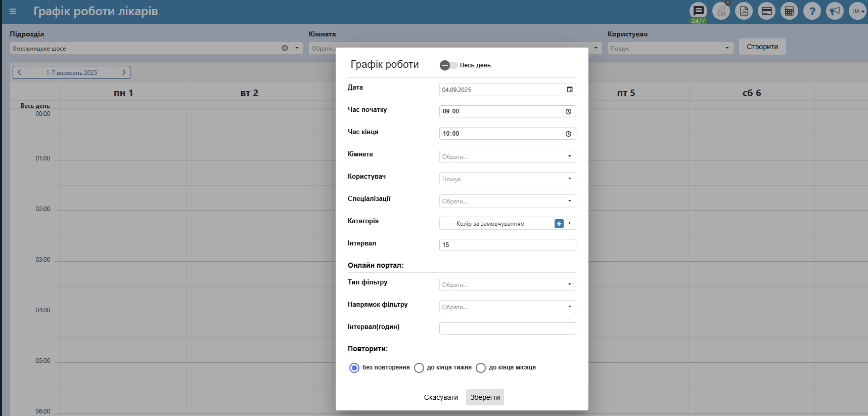868x416 pixels.
Task: Open clock picker for Час кінця
Action: coord(568,134)
